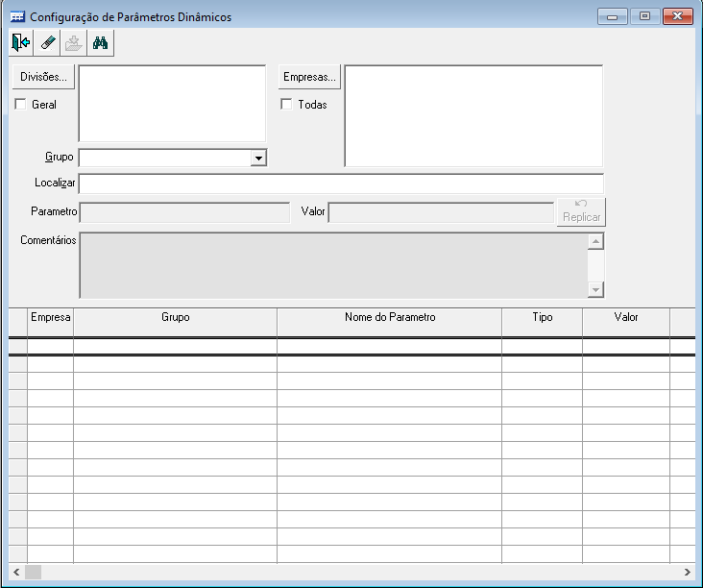Click the horizontal scrollbar right arrow
The image size is (703, 588).
coord(687,572)
